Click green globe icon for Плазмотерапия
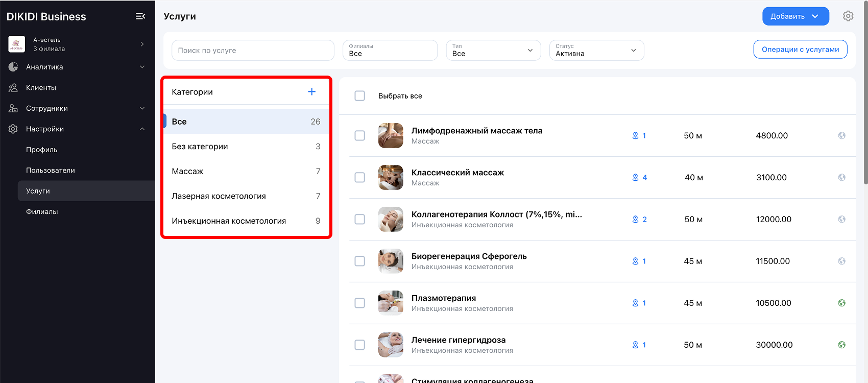 [842, 303]
